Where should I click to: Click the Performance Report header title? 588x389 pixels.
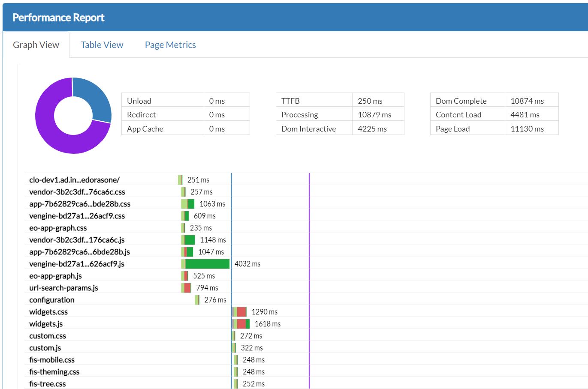58,18
